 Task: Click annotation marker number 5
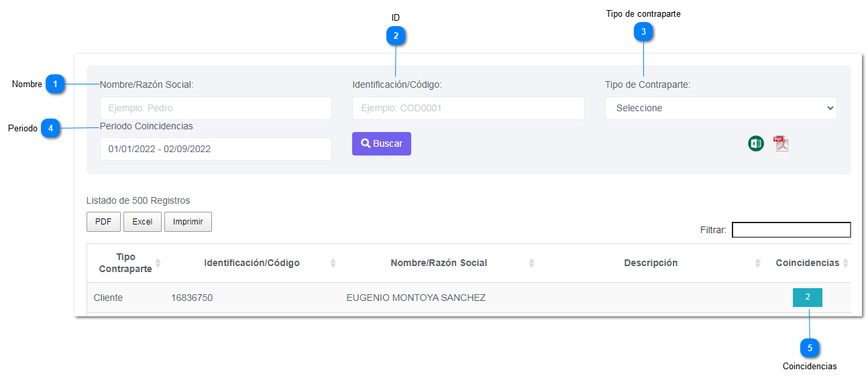pos(810,348)
